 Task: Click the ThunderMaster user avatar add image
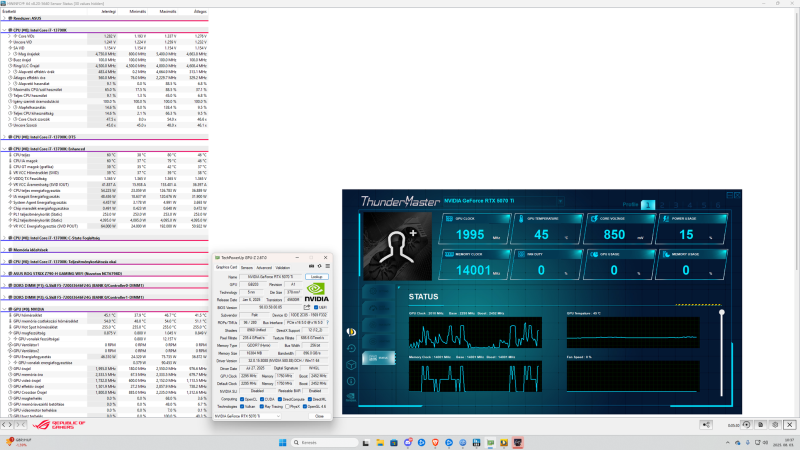[397, 247]
